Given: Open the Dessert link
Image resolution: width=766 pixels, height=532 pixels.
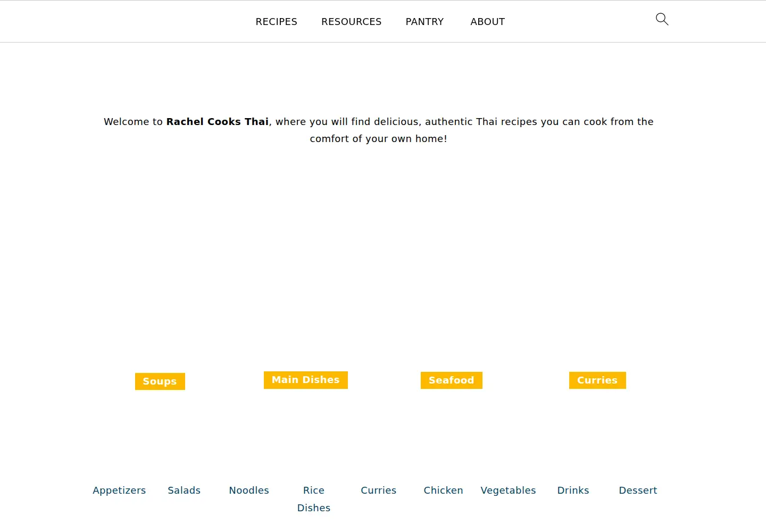Looking at the screenshot, I should click(x=638, y=491).
